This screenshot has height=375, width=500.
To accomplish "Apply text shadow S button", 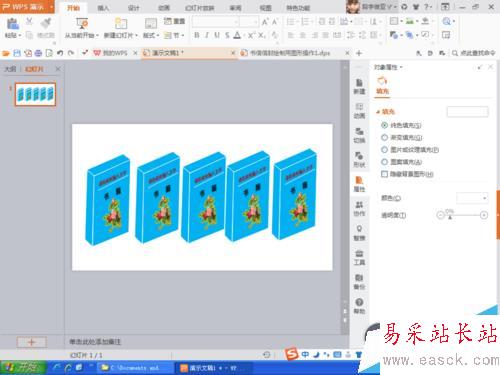I will (x=227, y=35).
